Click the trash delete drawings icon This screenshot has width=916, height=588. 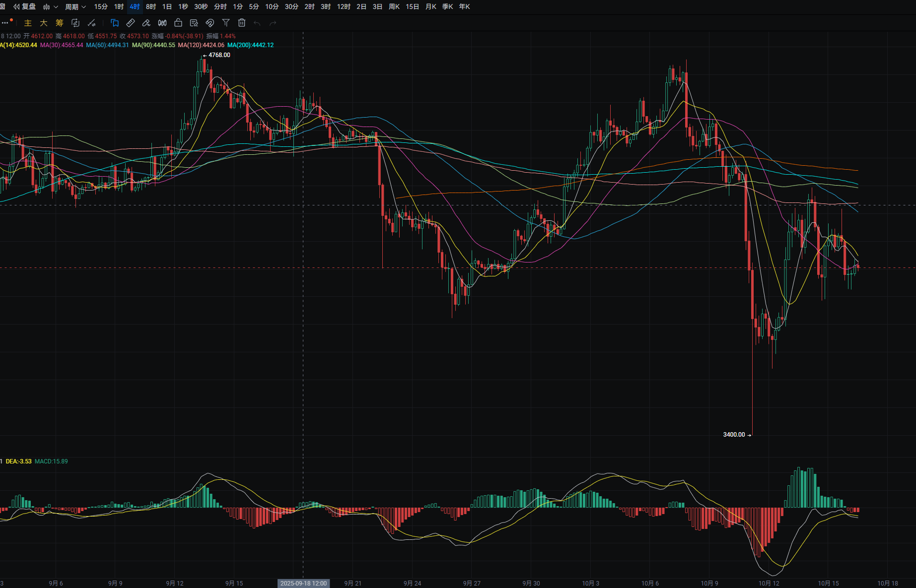point(242,23)
